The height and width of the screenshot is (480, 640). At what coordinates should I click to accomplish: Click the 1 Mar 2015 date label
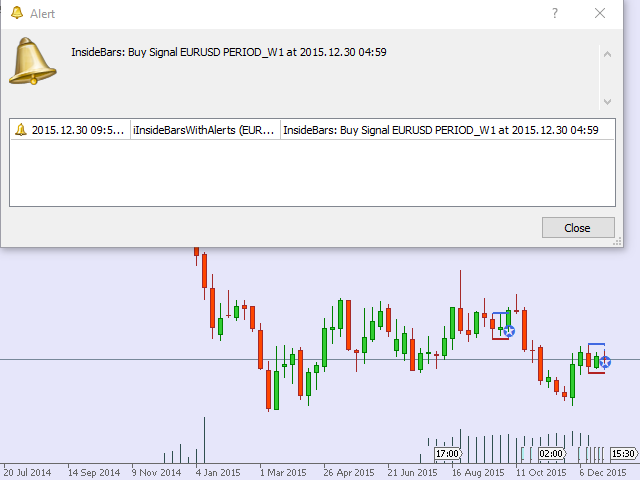click(283, 473)
